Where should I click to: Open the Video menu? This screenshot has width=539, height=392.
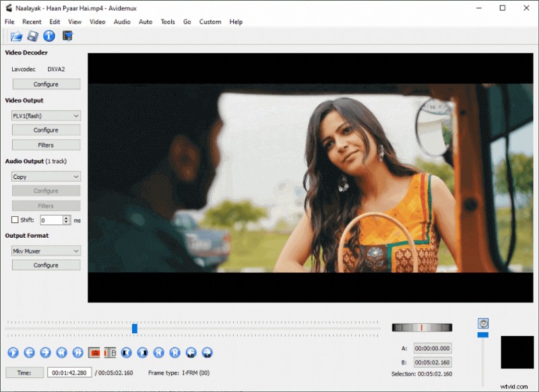[97, 21]
